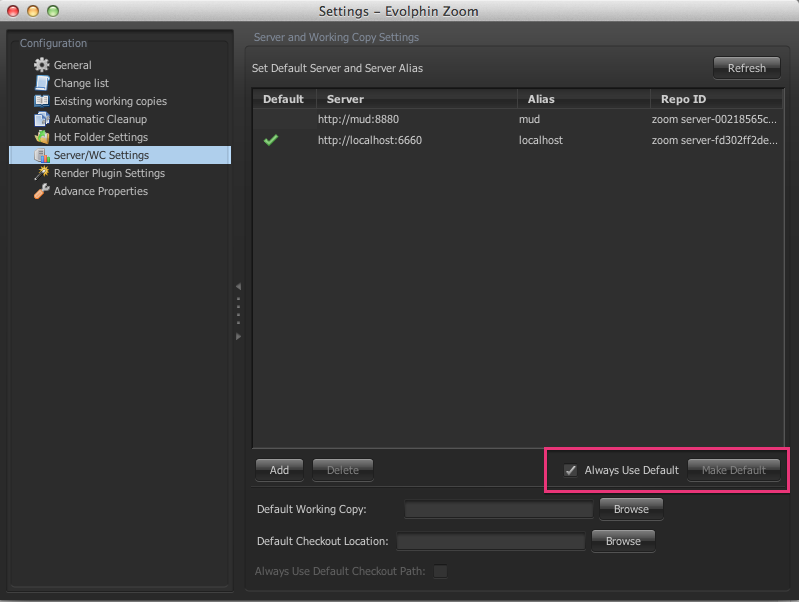
Task: Click the Add server button
Action: [x=279, y=469]
